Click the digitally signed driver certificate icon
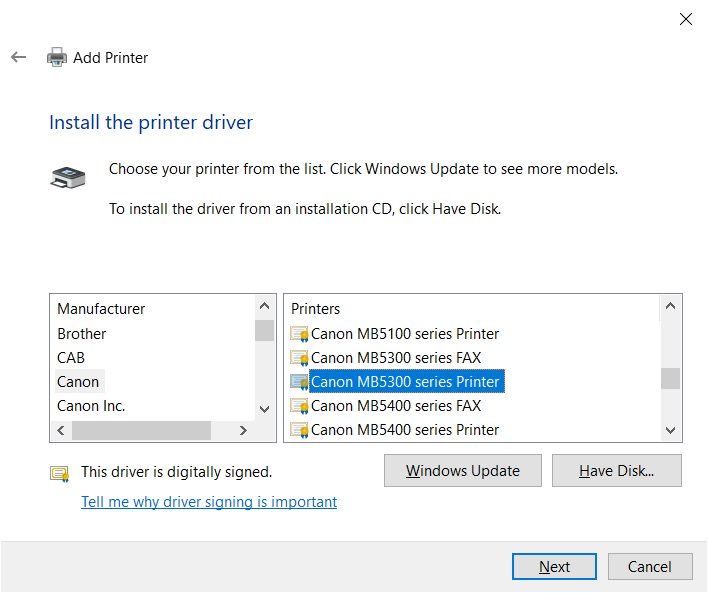The image size is (708, 593). (60, 474)
